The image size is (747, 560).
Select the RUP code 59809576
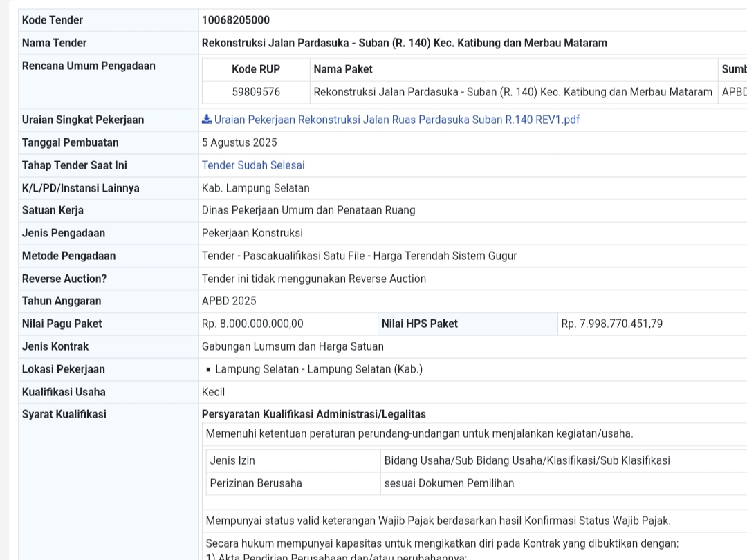click(x=256, y=92)
